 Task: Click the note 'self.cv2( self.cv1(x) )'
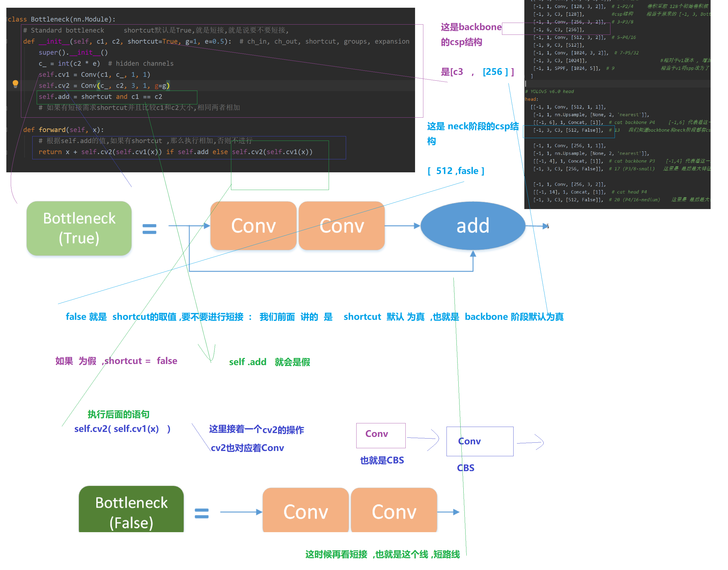(x=122, y=429)
